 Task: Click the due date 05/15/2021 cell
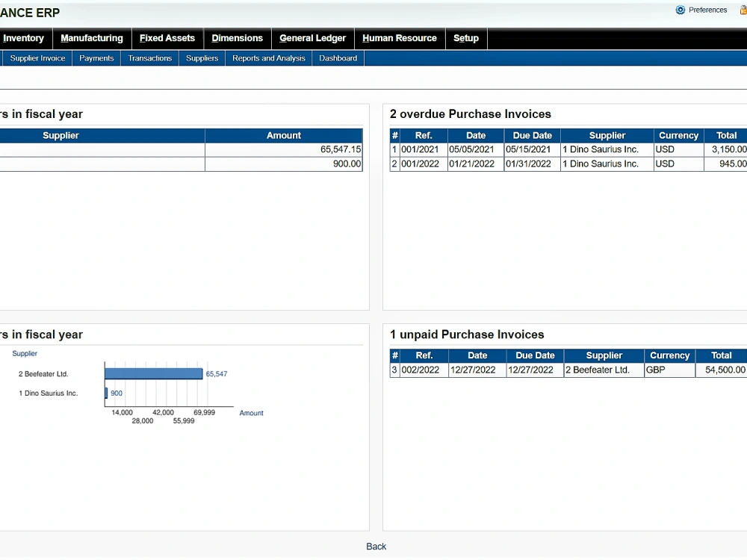[x=532, y=149]
